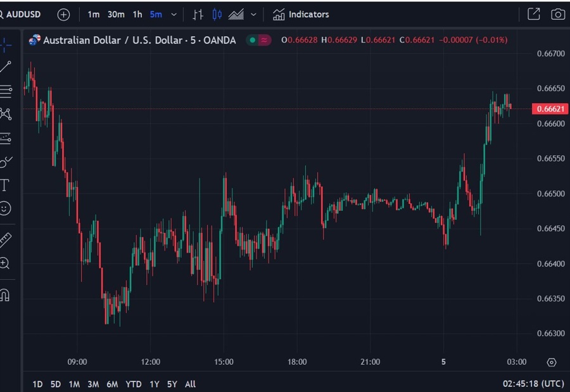The height and width of the screenshot is (392, 570).
Task: Select the 30m timeframe
Action: click(116, 15)
